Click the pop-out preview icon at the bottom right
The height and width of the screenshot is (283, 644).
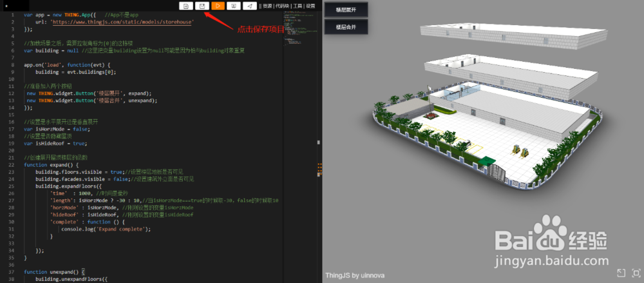tap(621, 273)
